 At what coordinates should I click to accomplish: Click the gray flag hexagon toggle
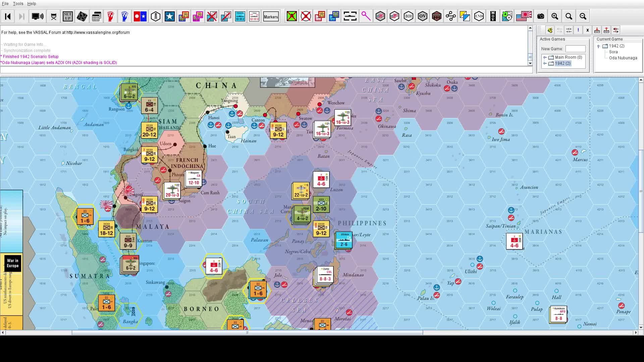click(x=380, y=16)
